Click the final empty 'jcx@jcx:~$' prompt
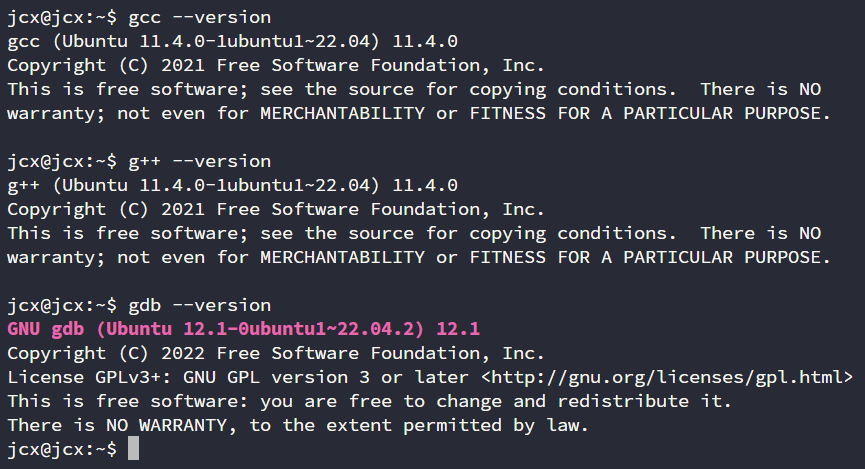The width and height of the screenshot is (865, 469). 61,450
